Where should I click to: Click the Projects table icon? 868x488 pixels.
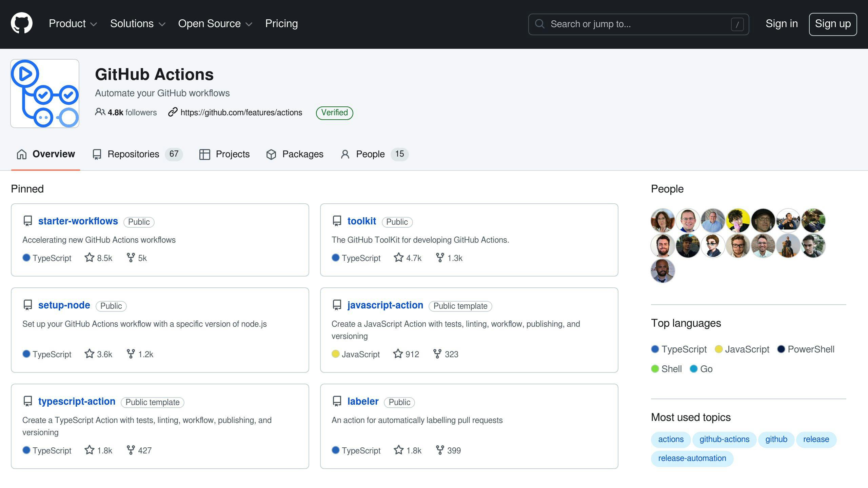coord(204,154)
